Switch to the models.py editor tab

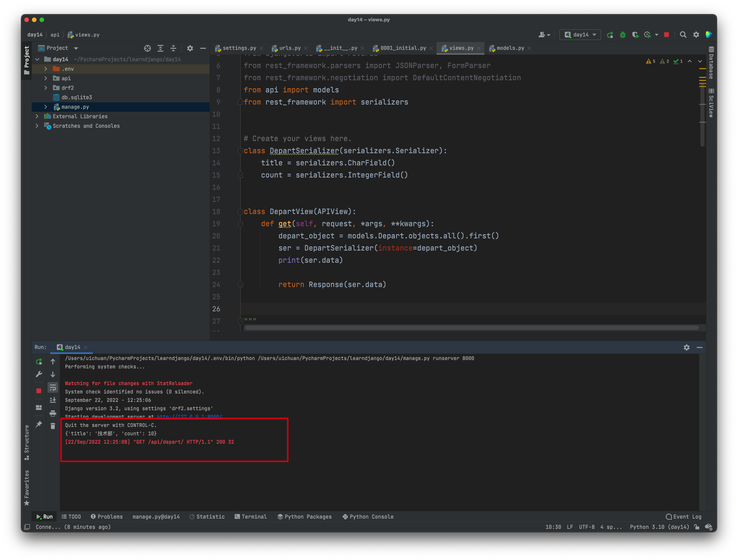pyautogui.click(x=510, y=48)
